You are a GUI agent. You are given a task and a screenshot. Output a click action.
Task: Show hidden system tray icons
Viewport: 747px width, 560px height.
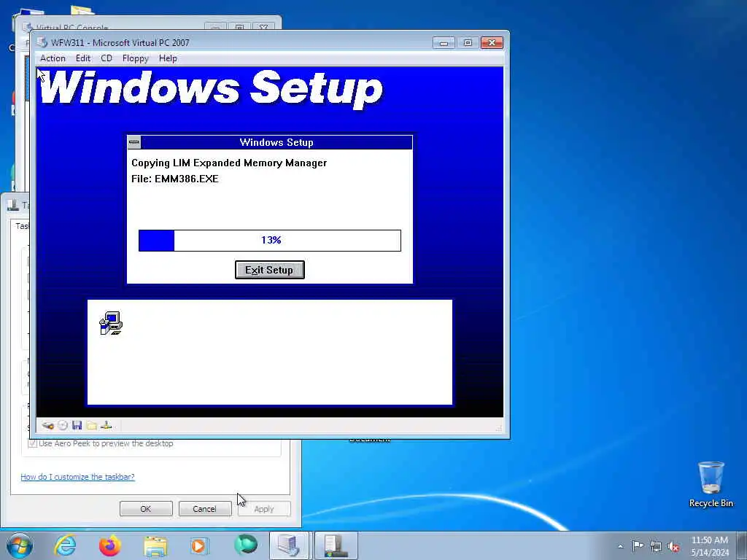coord(620,546)
